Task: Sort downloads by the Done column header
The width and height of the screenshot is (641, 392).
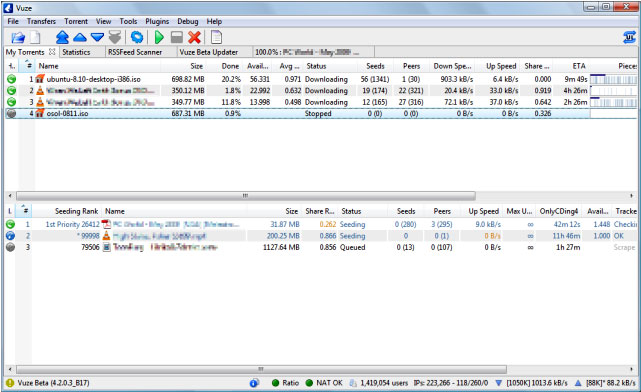Action: [x=230, y=66]
